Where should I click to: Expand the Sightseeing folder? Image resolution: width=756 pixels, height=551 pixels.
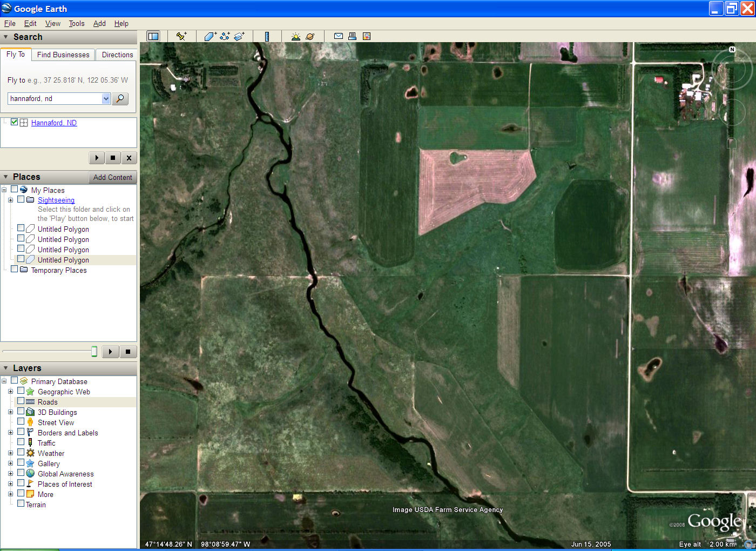(10, 200)
